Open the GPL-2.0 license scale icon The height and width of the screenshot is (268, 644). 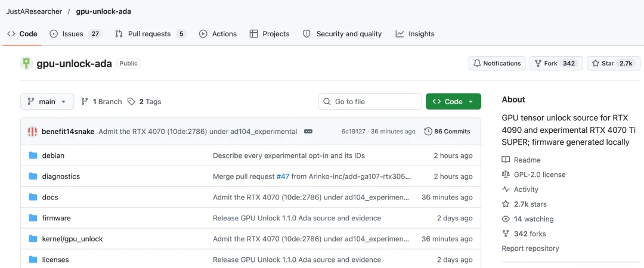[x=506, y=174]
